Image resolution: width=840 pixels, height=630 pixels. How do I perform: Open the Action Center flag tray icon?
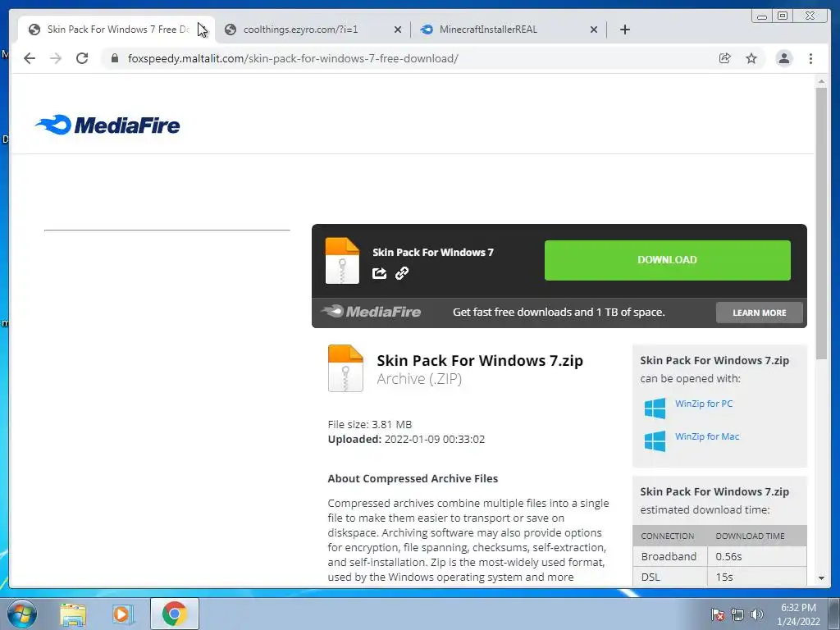(x=717, y=614)
